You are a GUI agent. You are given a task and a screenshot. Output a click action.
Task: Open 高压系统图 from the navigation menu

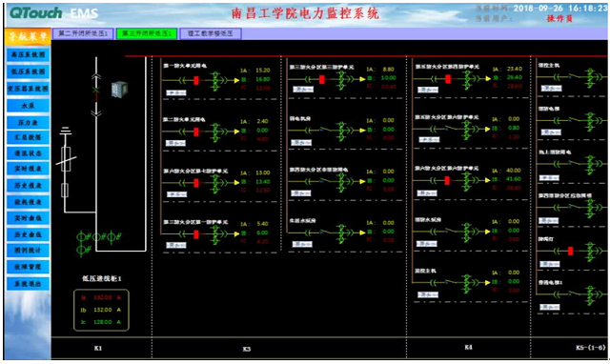tap(28, 54)
